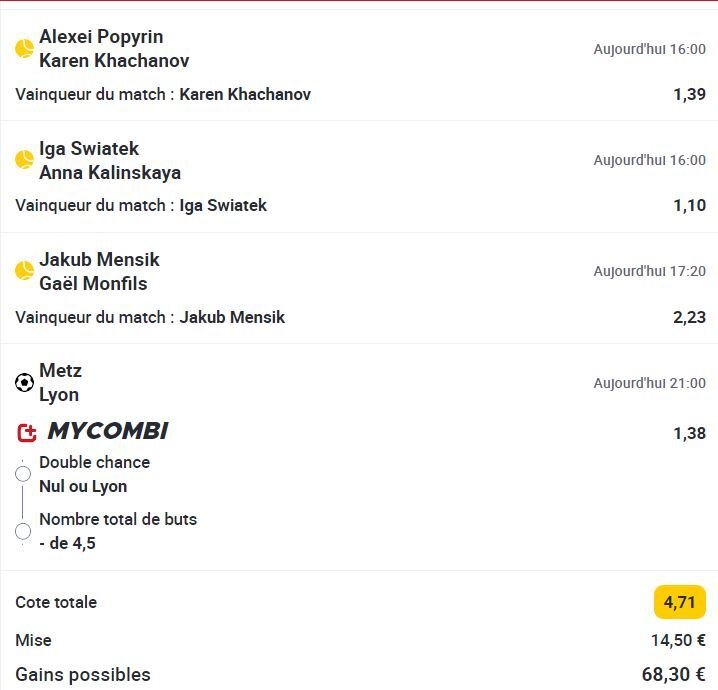Click tennis ball icon beside Alexei Popyrin match

pos(24,49)
